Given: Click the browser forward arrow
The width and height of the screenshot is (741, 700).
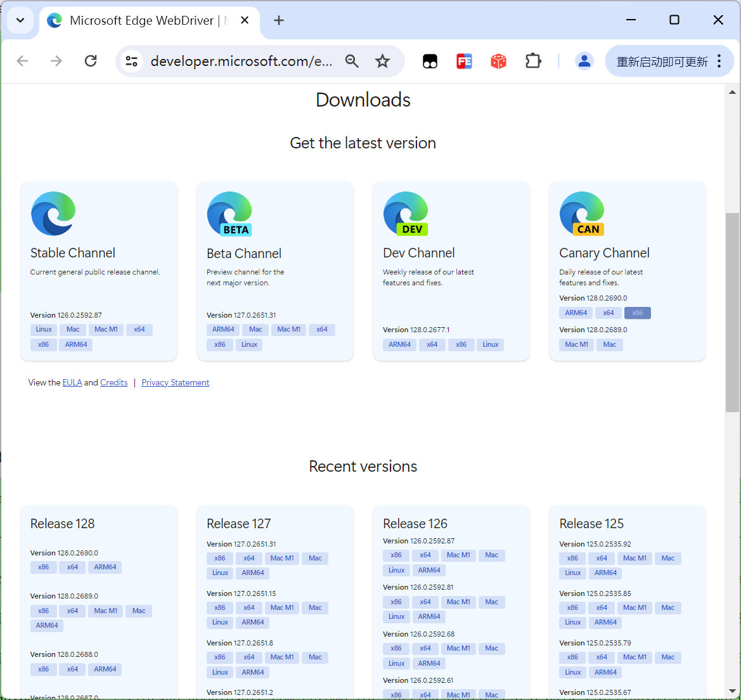Looking at the screenshot, I should (x=56, y=61).
